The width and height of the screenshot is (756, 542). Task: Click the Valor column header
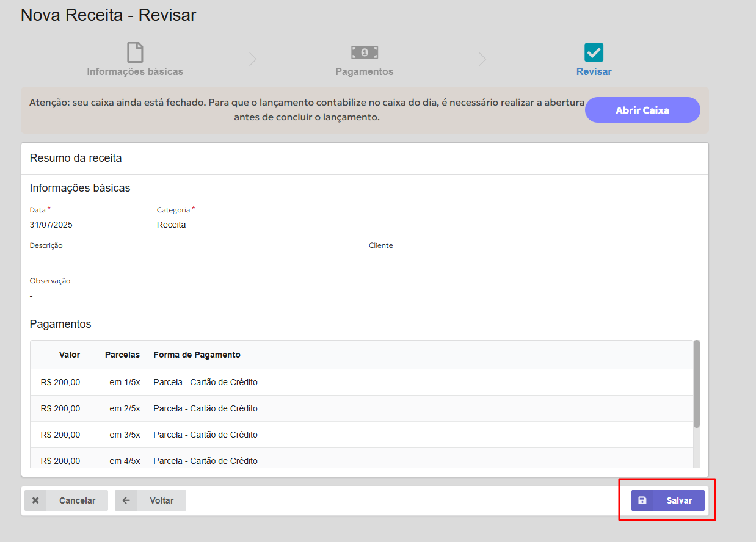pyautogui.click(x=70, y=355)
